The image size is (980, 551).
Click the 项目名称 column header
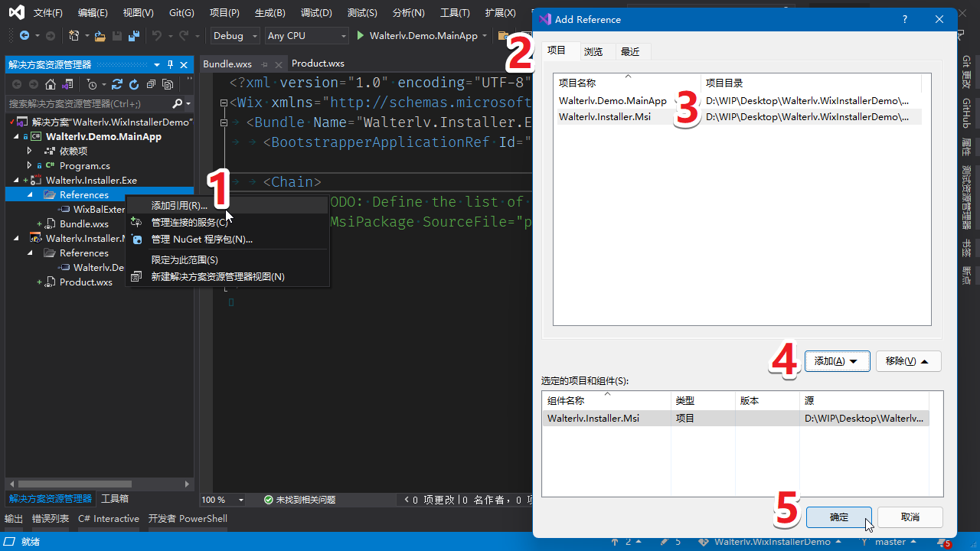pos(627,83)
